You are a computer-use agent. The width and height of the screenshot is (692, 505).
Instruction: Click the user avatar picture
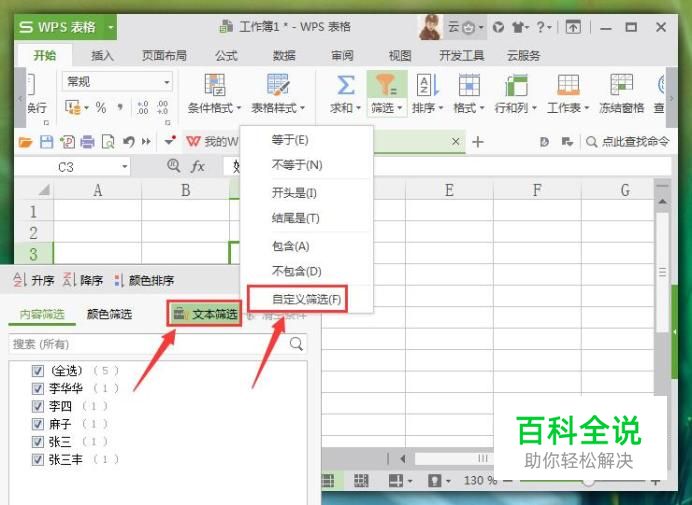click(430, 27)
